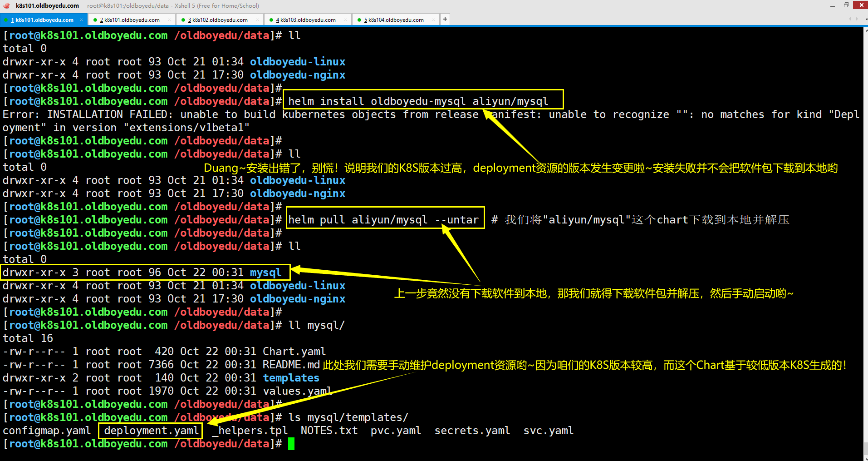
Task: Click deployment.yaml in the templates listing
Action: tap(151, 431)
